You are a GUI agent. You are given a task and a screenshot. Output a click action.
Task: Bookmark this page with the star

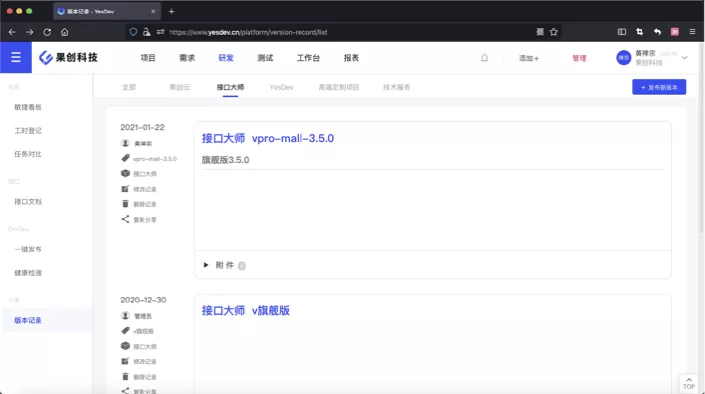pos(553,31)
